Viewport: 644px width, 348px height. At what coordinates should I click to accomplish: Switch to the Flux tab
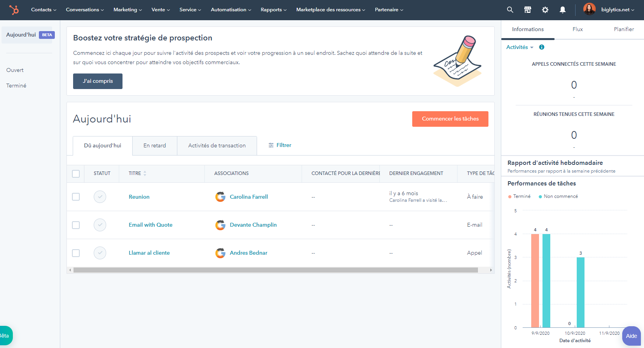(x=577, y=29)
